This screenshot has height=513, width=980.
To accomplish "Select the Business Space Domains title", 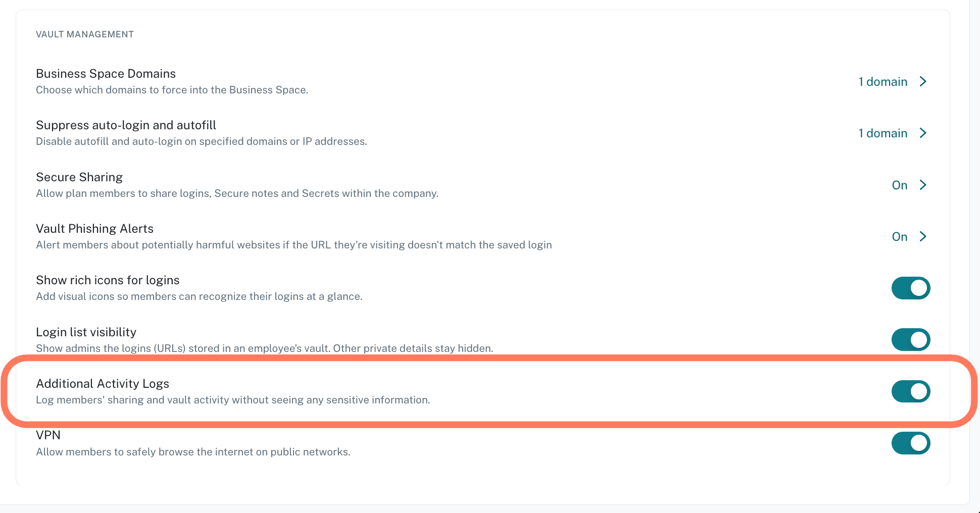I will [106, 74].
